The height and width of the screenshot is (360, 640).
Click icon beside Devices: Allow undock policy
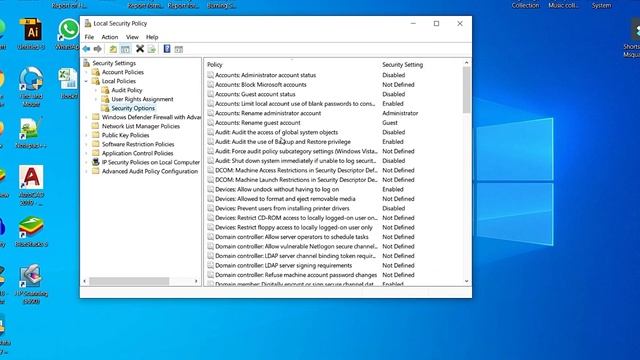211,189
